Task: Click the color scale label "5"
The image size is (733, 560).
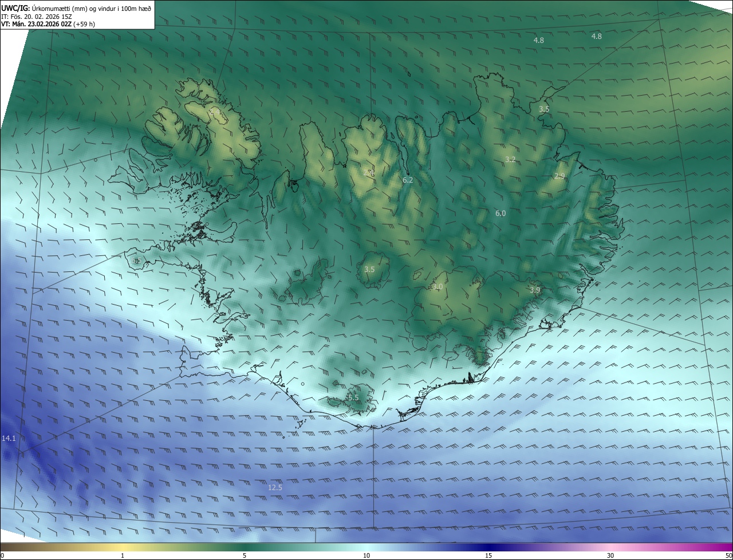Action: [x=245, y=555]
